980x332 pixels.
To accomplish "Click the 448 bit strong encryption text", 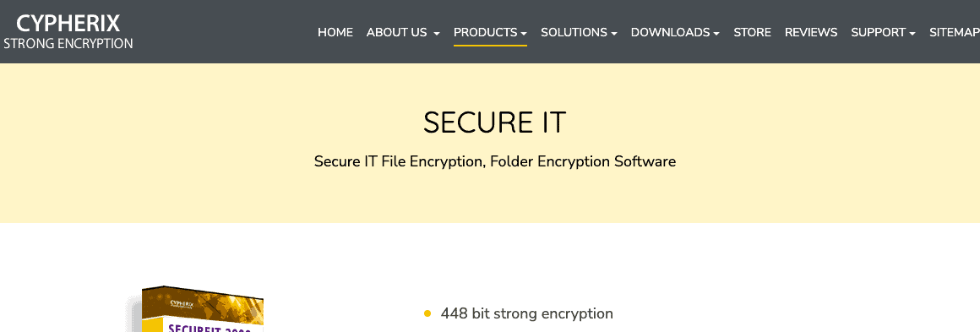I will coord(527,314).
